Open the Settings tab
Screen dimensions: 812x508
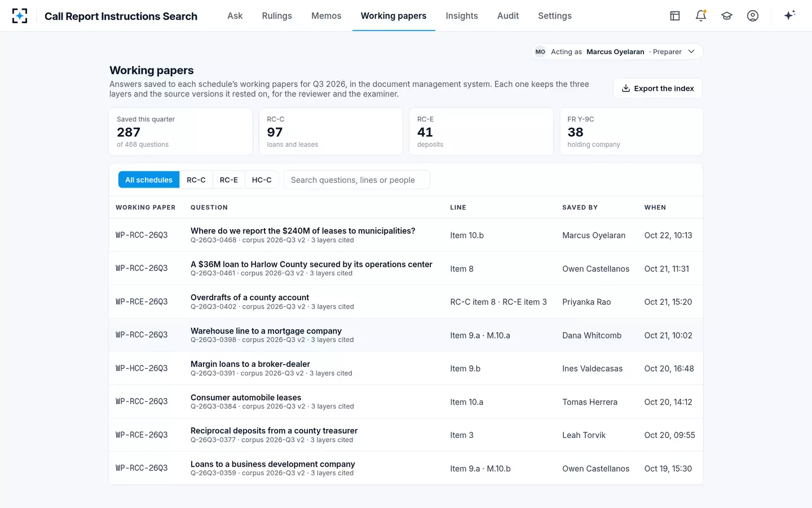555,16
